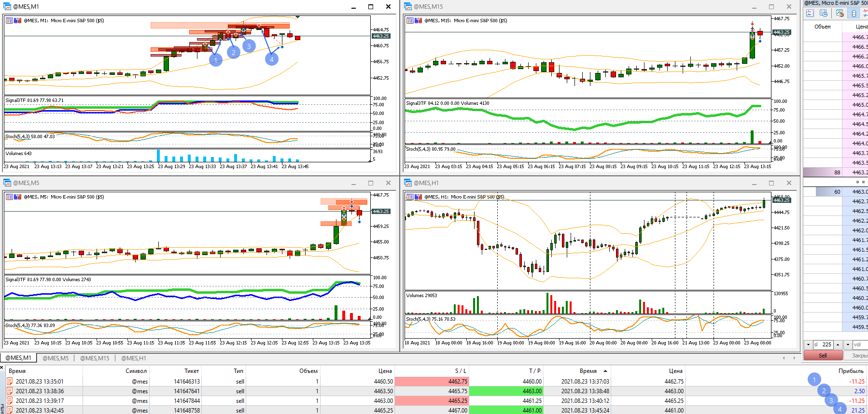Screen dimensions: 868x414
Task: Click the red Sell button
Action: pos(823,356)
